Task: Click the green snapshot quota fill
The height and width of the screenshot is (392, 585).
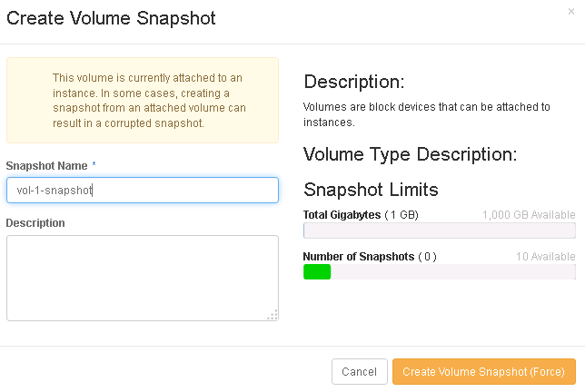Action: click(x=317, y=272)
